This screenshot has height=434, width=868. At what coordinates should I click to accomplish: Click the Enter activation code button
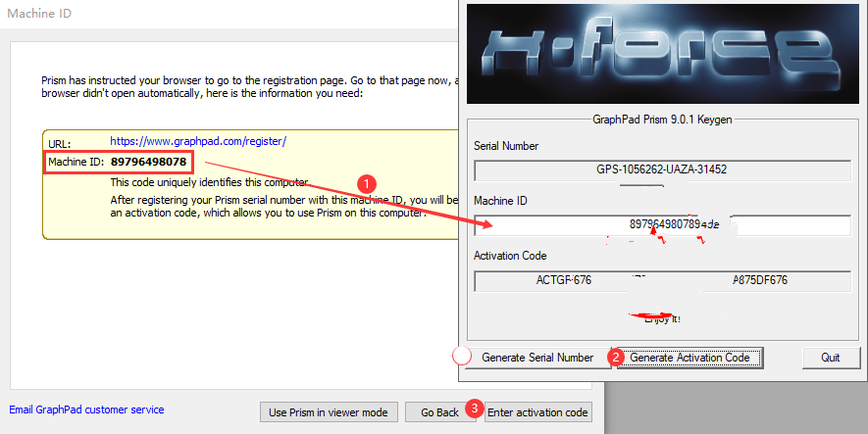pyautogui.click(x=539, y=412)
